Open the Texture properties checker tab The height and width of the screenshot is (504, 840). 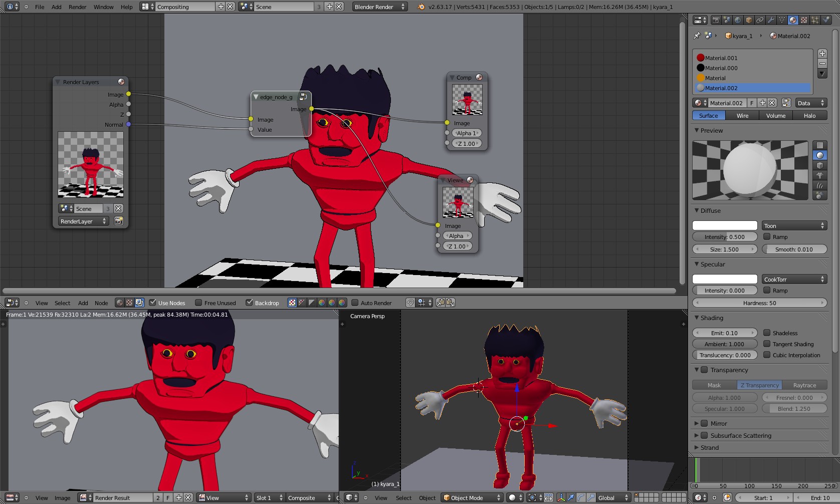[x=804, y=20]
